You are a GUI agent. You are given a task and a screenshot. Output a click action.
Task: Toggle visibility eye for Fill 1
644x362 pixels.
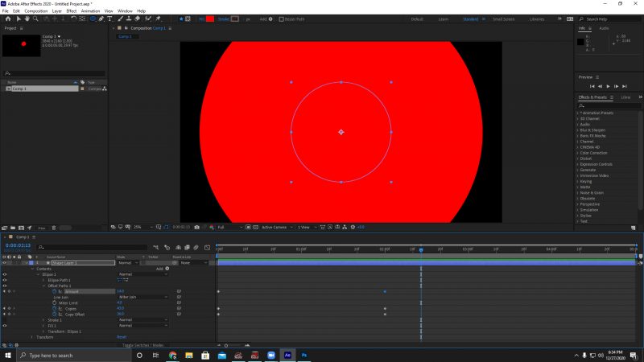(x=5, y=326)
